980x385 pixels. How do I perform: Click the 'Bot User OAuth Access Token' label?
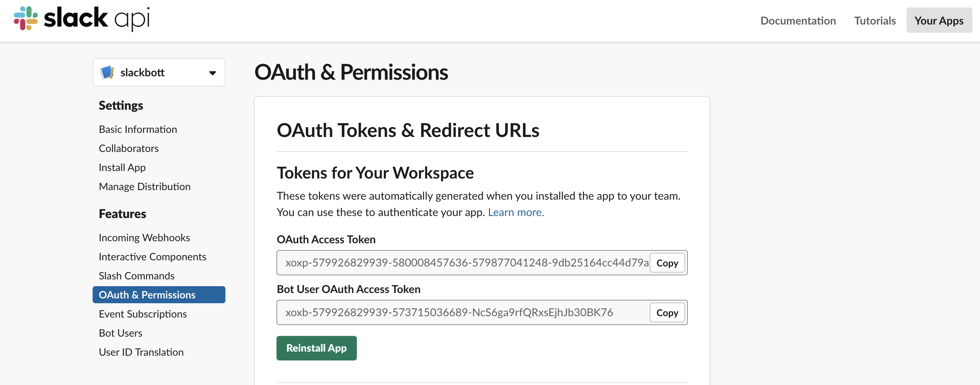(x=348, y=289)
